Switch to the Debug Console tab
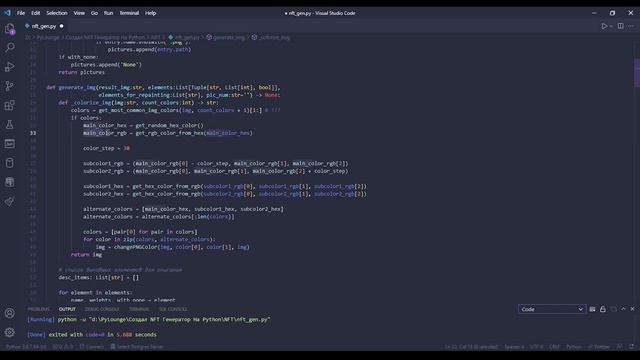Screen dimensions: 640x360 click(102, 309)
